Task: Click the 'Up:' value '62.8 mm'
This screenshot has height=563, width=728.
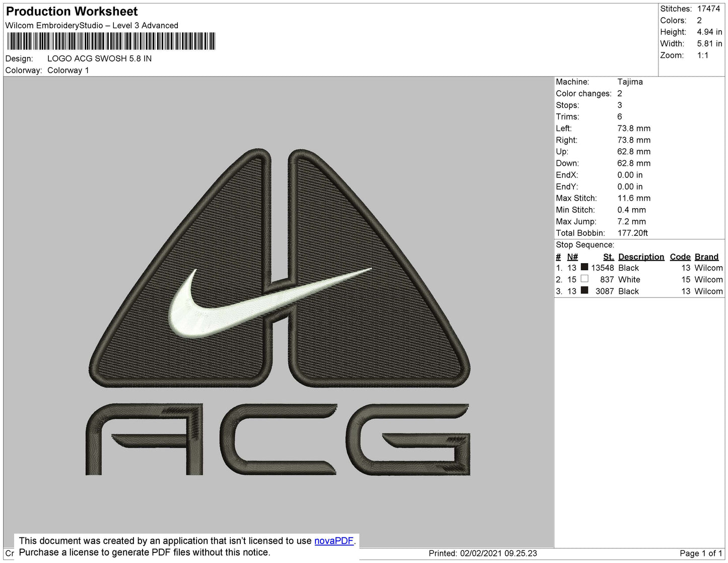Action: tap(634, 151)
